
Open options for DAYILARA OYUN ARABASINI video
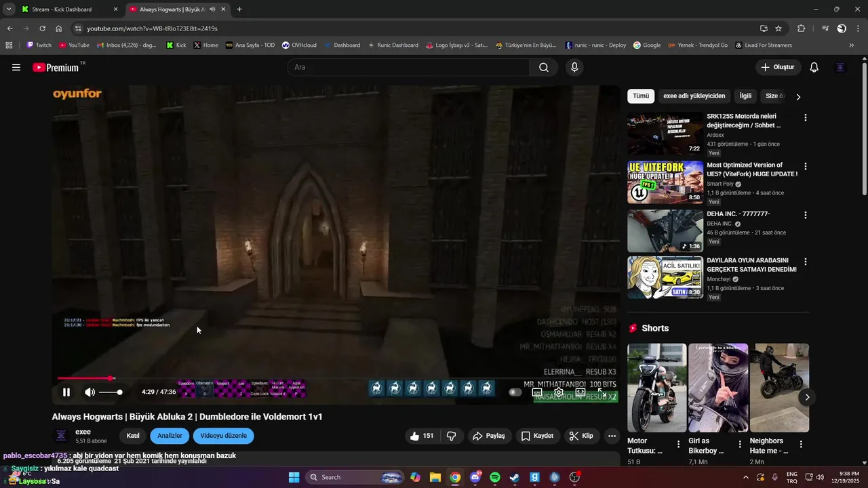coord(805,261)
